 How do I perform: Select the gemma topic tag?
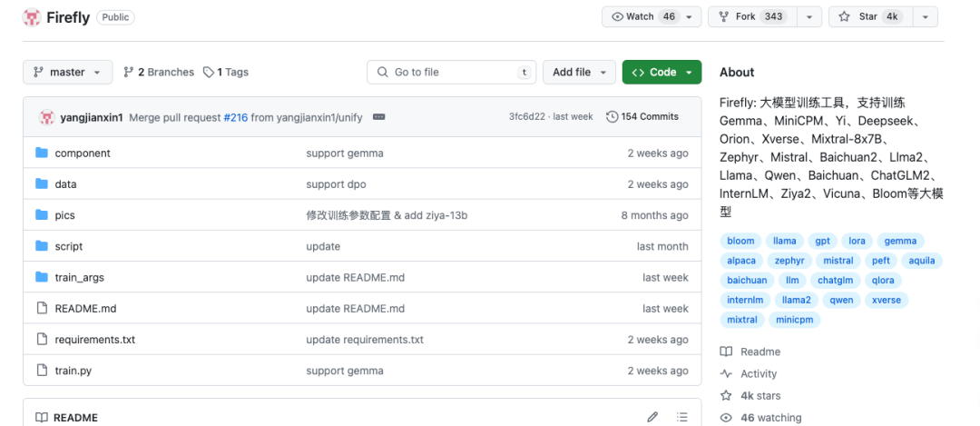coord(901,241)
